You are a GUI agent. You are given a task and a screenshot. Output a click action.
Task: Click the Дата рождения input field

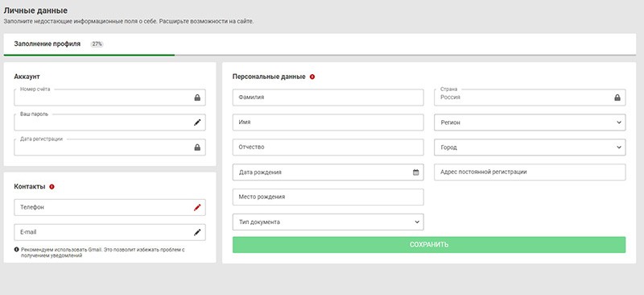coord(328,172)
